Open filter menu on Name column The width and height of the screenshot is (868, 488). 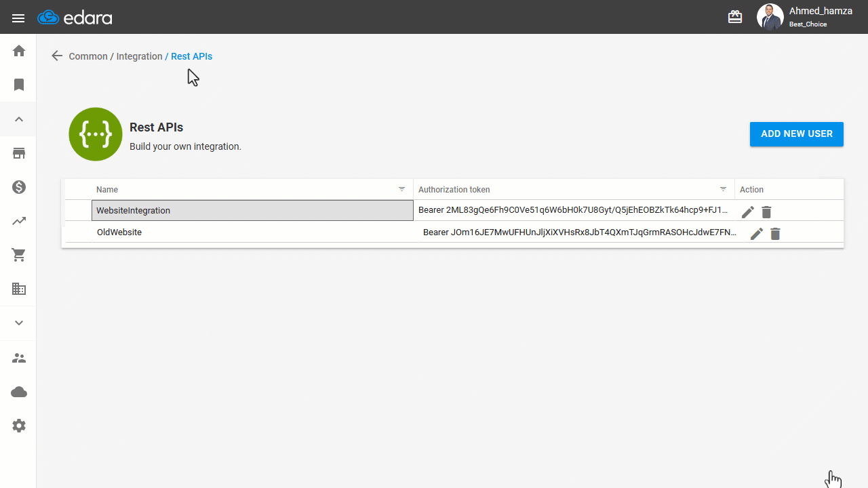pos(402,189)
